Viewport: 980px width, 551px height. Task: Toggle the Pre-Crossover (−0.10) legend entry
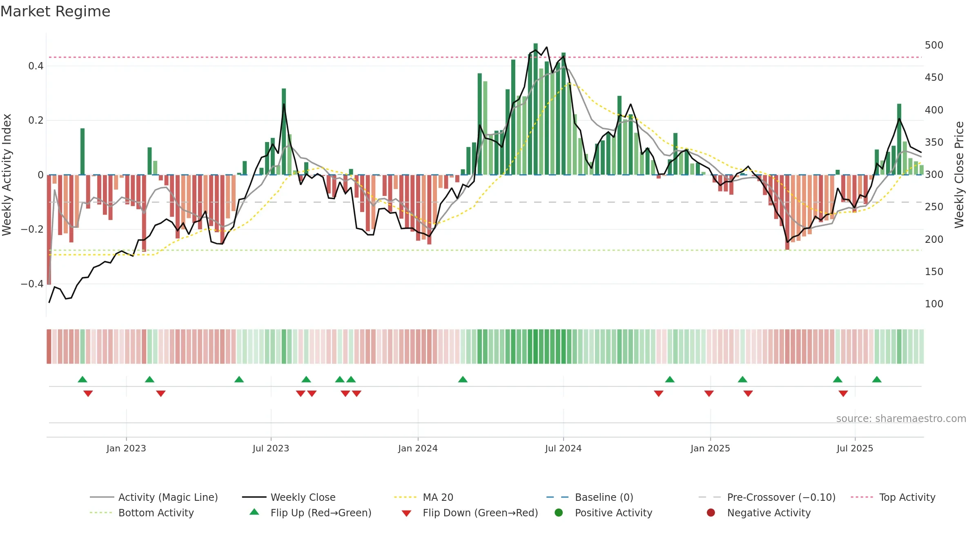click(767, 497)
